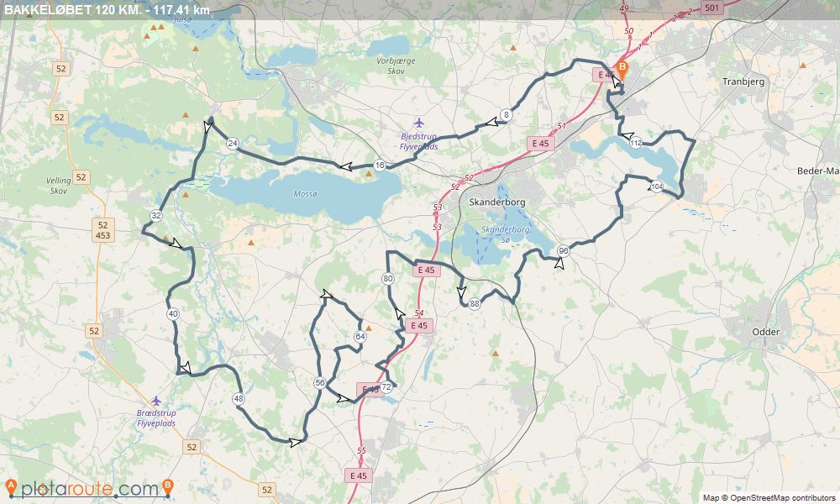
Task: Select the 8 km distance marker
Action: 506,114
